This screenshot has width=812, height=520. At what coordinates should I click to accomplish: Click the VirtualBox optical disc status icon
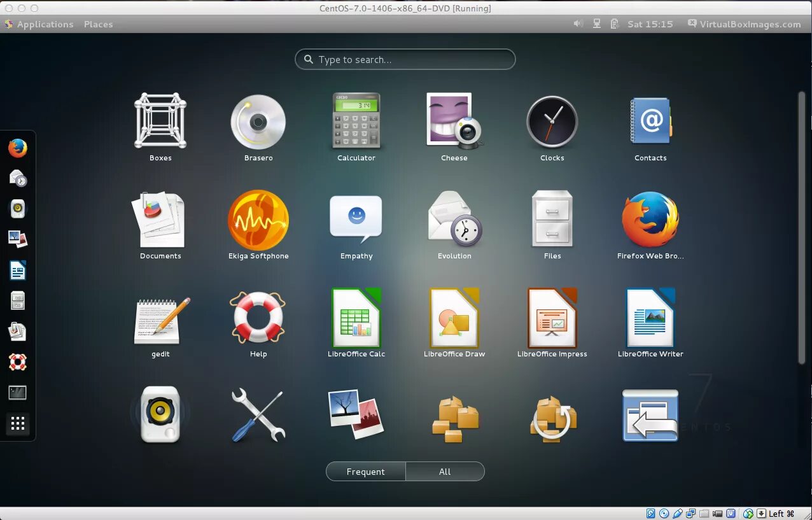pos(664,513)
